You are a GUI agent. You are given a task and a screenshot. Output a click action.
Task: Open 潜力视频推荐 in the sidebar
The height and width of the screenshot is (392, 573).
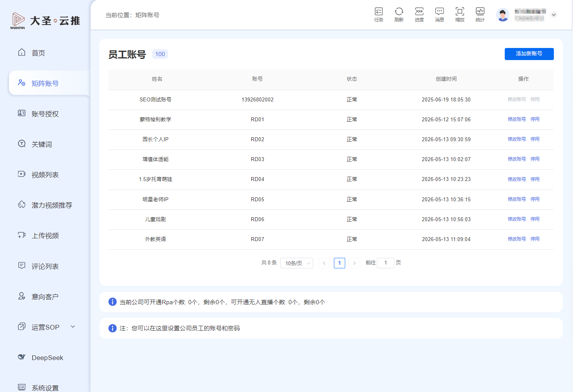pos(45,205)
